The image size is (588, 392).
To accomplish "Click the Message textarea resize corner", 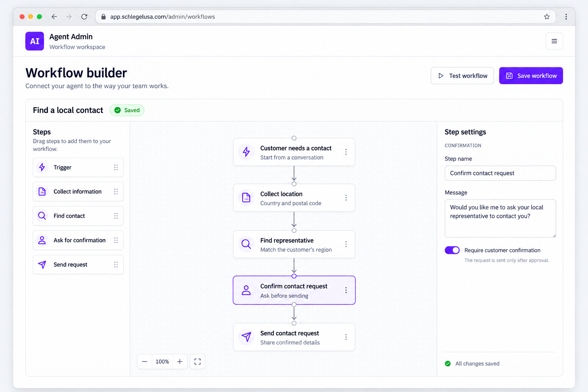I will (554, 235).
